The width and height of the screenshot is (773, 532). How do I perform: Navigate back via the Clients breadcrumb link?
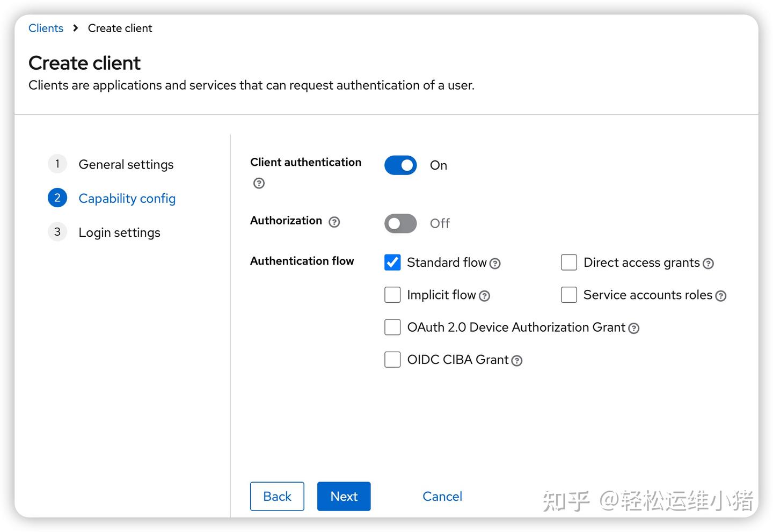[x=46, y=28]
